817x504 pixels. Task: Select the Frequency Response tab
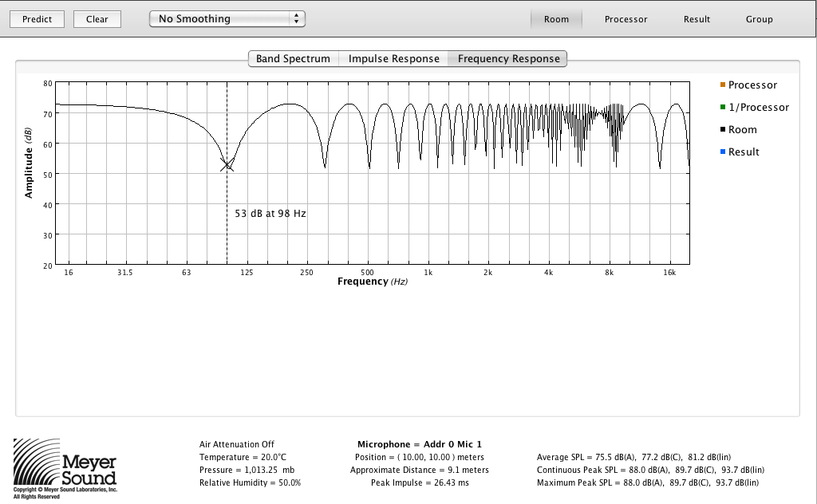click(507, 58)
